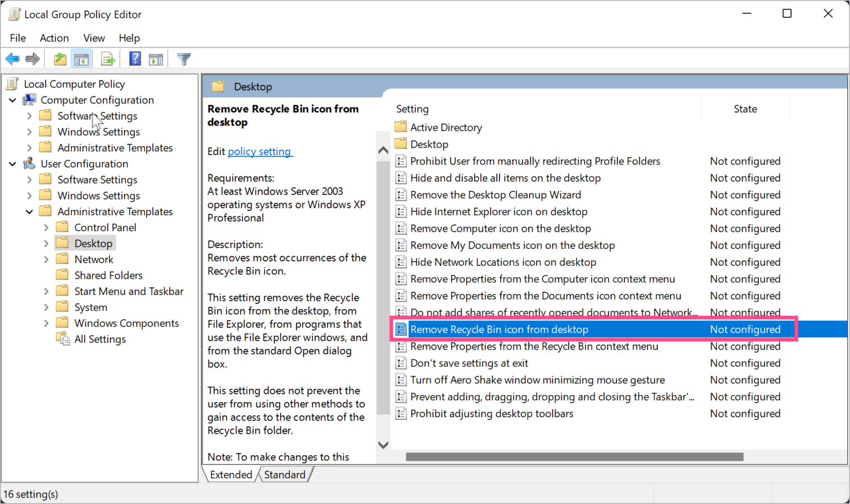This screenshot has height=504, width=850.
Task: Click Active Directory folder icon in list
Action: (x=401, y=127)
